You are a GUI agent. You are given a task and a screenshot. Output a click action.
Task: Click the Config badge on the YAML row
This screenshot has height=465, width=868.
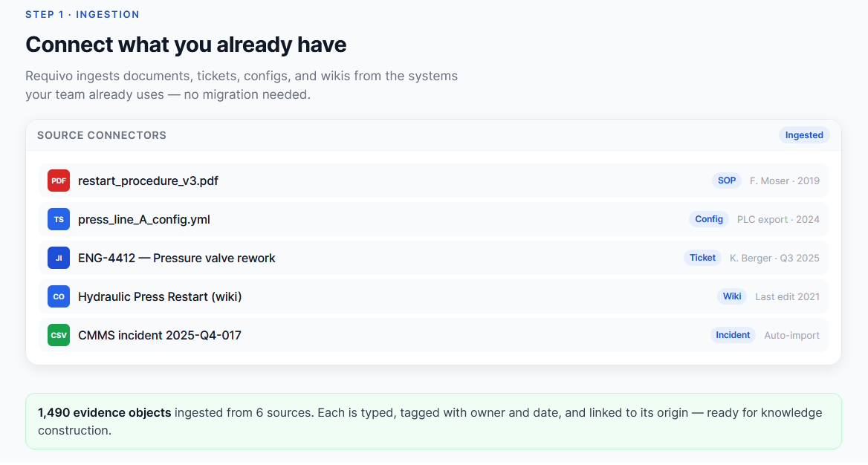point(708,219)
